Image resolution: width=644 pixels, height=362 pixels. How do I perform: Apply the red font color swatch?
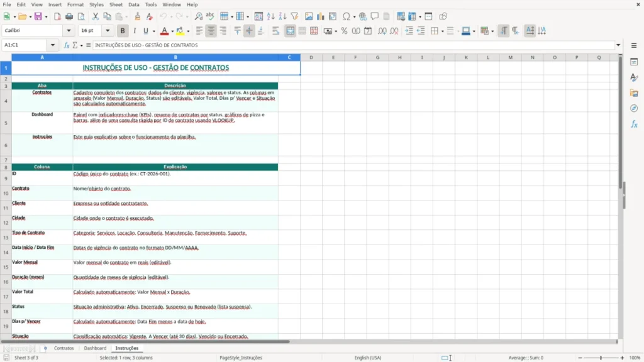164,31
